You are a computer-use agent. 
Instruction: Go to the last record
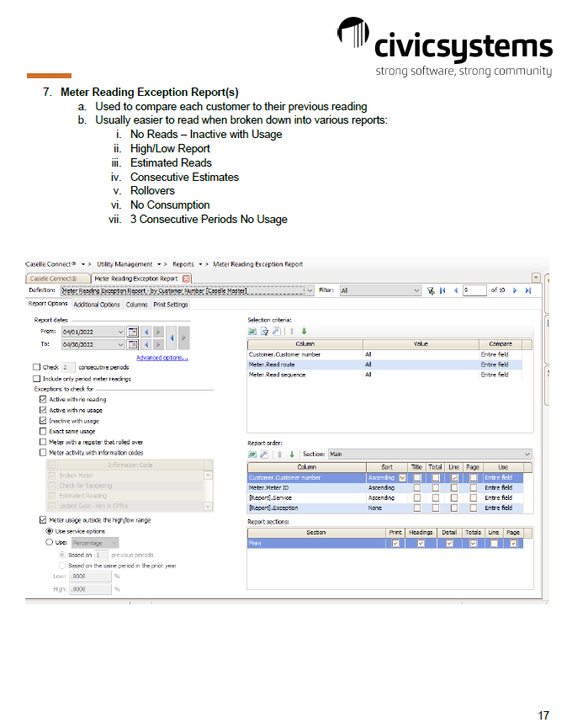[528, 290]
